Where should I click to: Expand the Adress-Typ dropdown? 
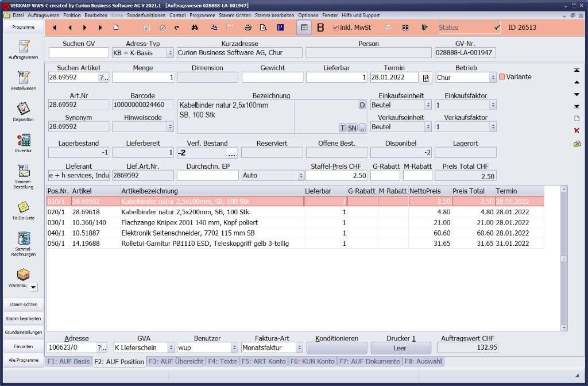tap(170, 53)
